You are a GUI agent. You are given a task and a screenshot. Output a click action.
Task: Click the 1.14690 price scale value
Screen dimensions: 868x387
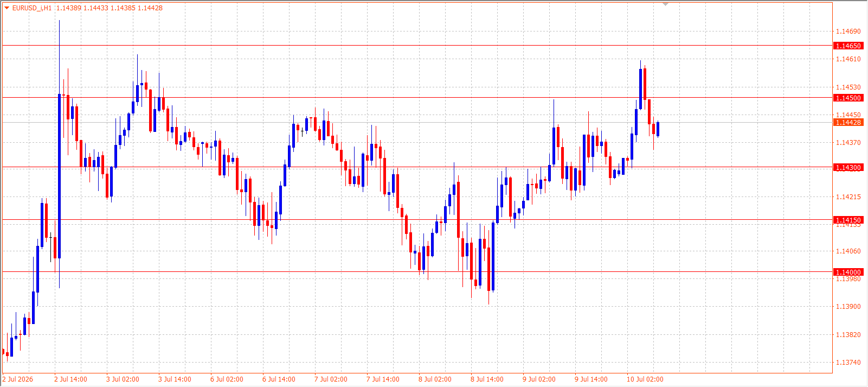click(x=848, y=31)
